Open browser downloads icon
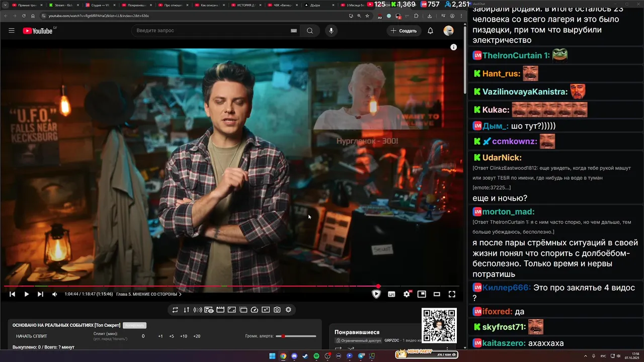The height and width of the screenshot is (362, 644). pos(429,16)
